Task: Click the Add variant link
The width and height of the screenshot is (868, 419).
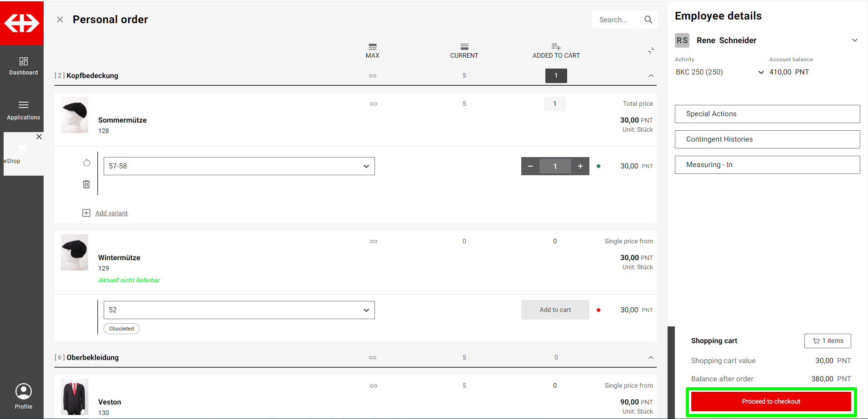Action: tap(111, 213)
